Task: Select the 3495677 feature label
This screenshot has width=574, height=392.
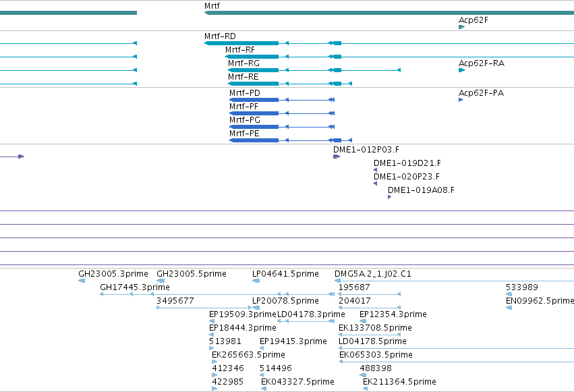Action: [x=175, y=301]
